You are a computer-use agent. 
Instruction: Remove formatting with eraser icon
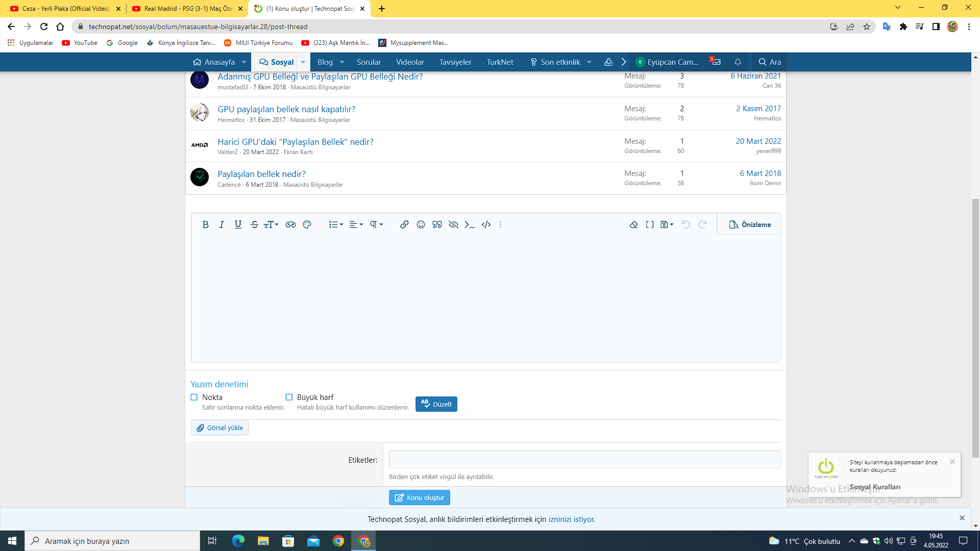633,224
